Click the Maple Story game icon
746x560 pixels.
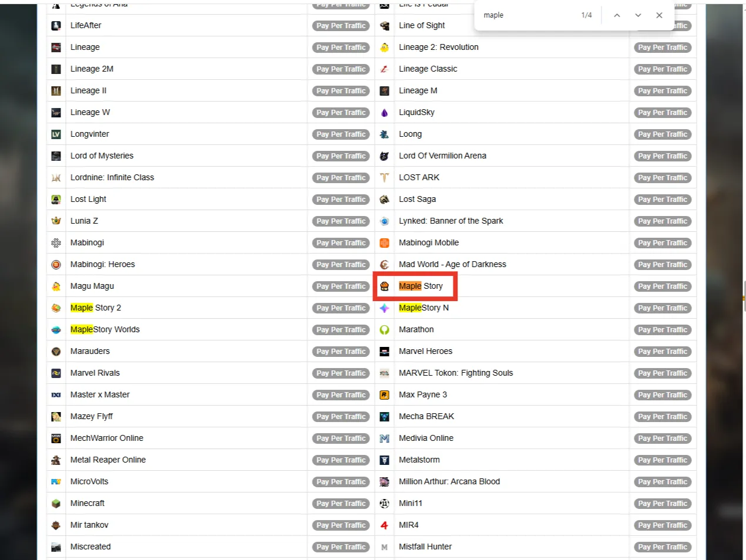[384, 286]
